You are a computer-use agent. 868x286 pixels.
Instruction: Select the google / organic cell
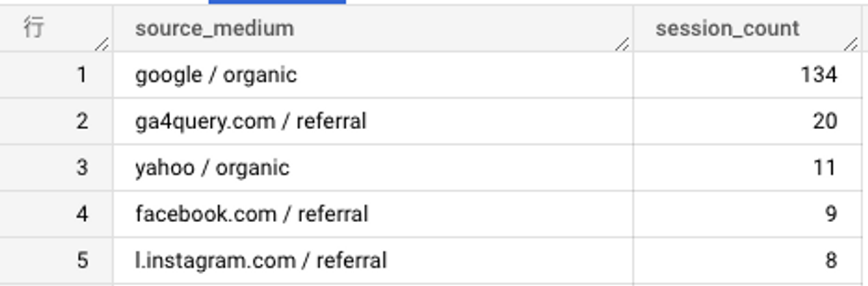[x=373, y=74]
